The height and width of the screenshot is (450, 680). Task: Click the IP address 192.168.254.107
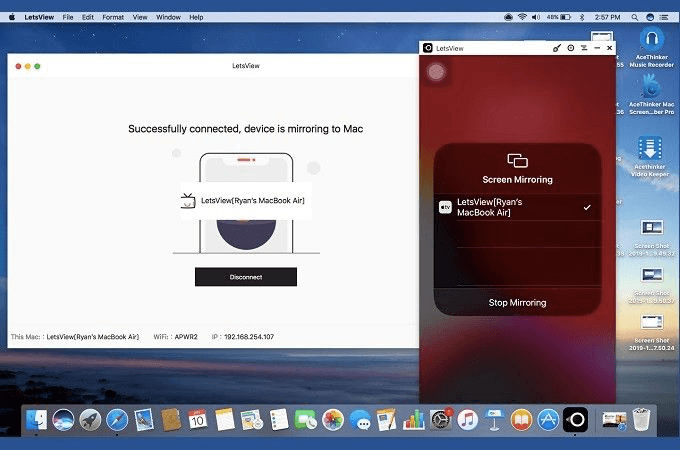tap(249, 336)
